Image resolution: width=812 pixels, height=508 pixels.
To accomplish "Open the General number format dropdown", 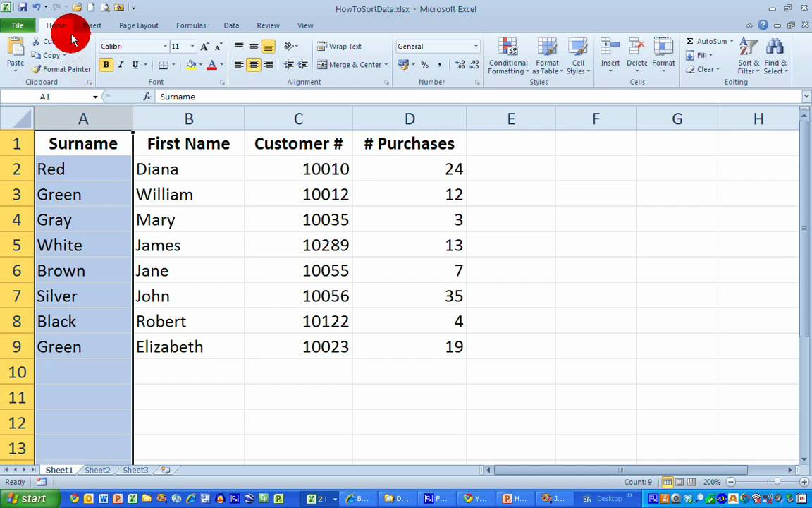I will [x=476, y=46].
